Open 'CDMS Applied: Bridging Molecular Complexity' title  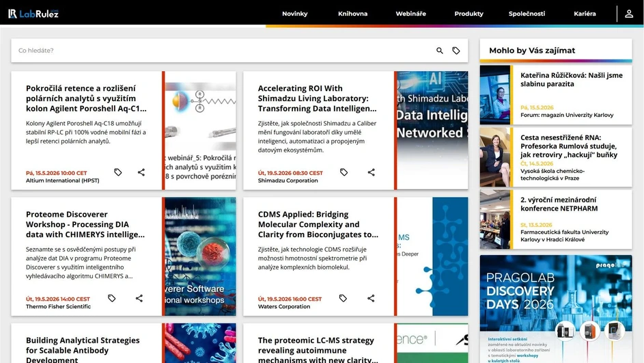(x=318, y=224)
